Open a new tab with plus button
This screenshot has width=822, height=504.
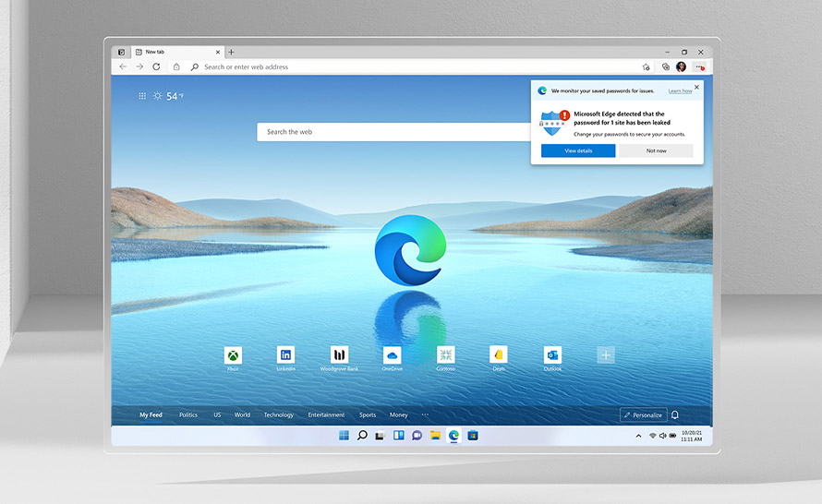tap(231, 52)
